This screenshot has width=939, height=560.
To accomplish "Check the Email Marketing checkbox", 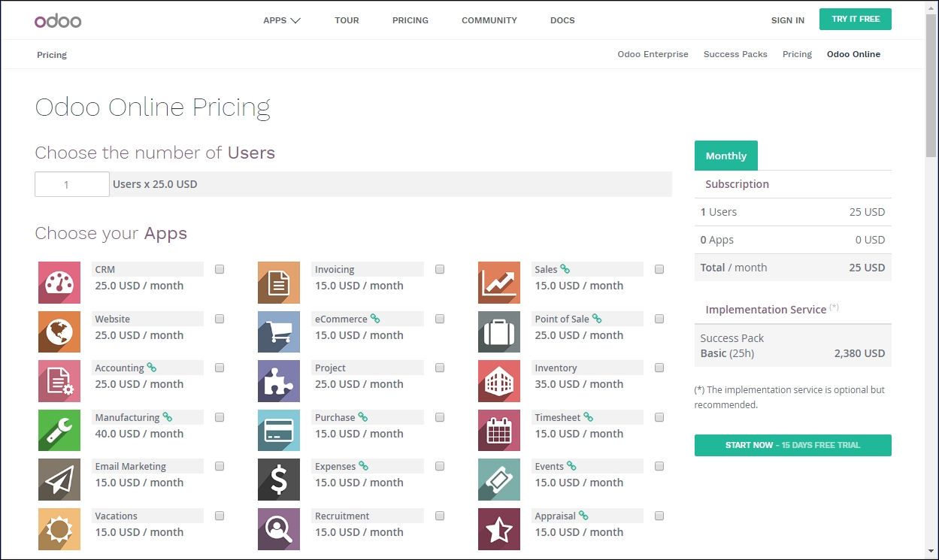I will click(x=220, y=466).
